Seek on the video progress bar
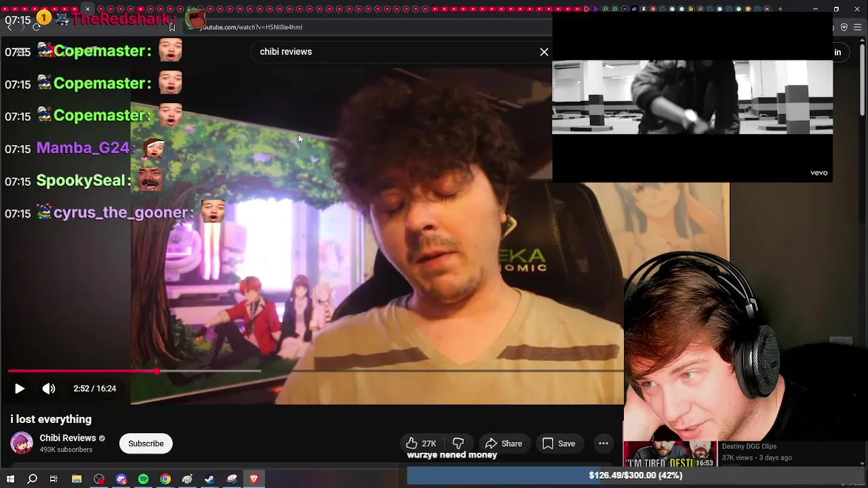Image resolution: width=868 pixels, height=488 pixels. pyautogui.click(x=315, y=371)
